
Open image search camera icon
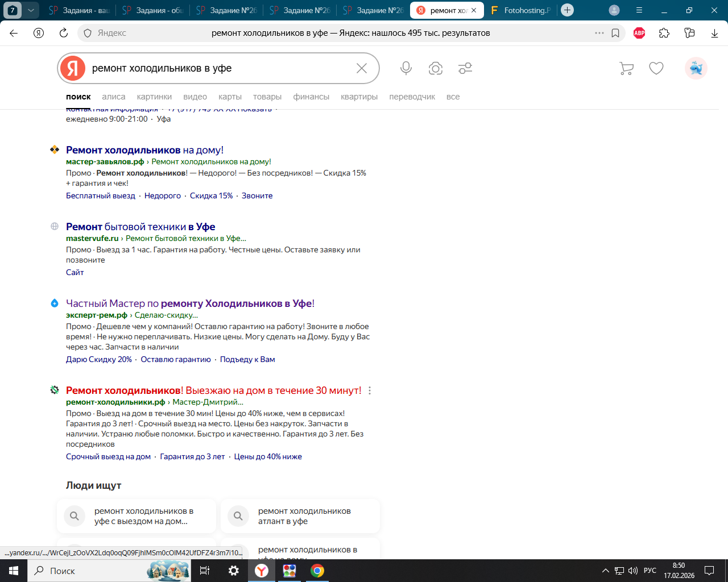tap(436, 68)
